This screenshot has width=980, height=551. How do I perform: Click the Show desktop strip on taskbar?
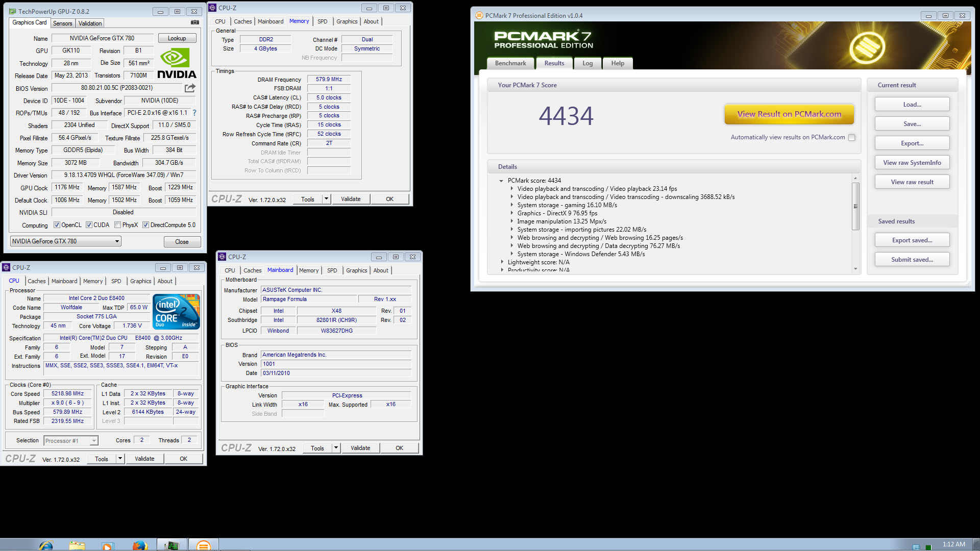[976, 544]
